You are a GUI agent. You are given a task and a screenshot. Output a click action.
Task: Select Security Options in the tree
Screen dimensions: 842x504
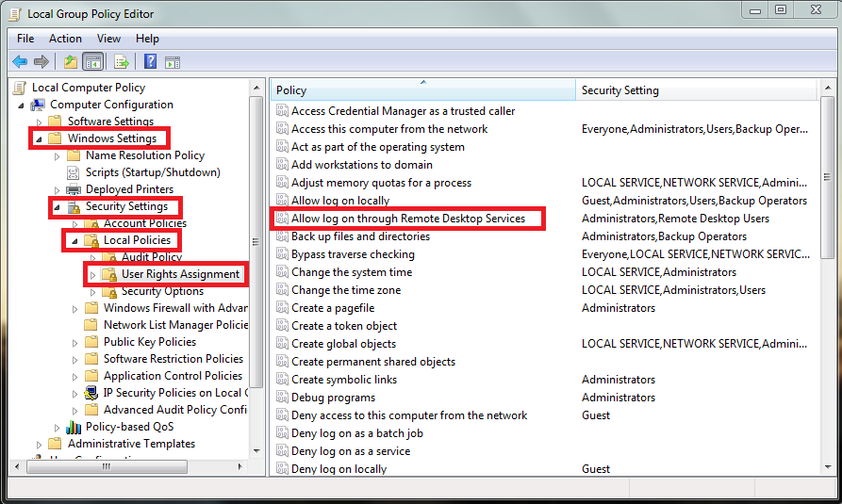(162, 291)
